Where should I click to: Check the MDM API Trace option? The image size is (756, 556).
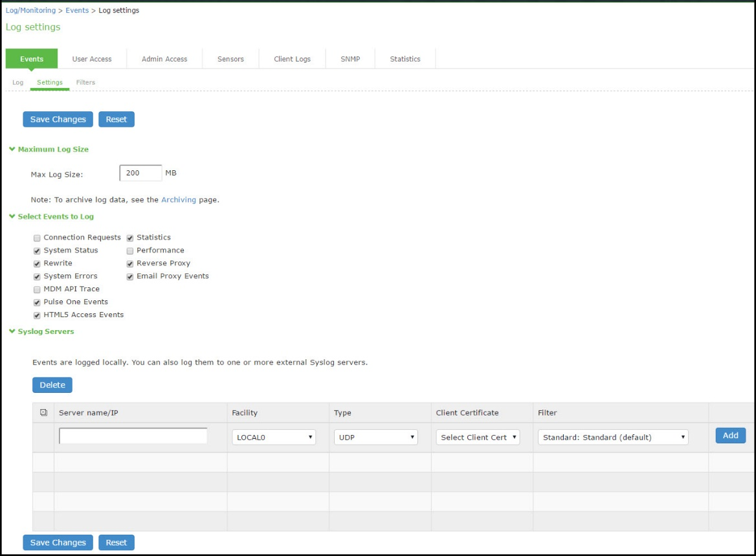37,289
